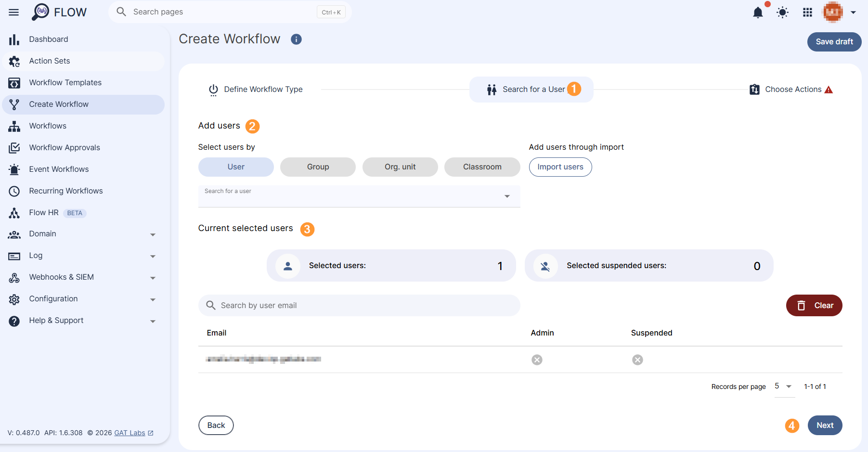Open the hamburger navigation menu
The height and width of the screenshot is (452, 868).
coord(14,12)
